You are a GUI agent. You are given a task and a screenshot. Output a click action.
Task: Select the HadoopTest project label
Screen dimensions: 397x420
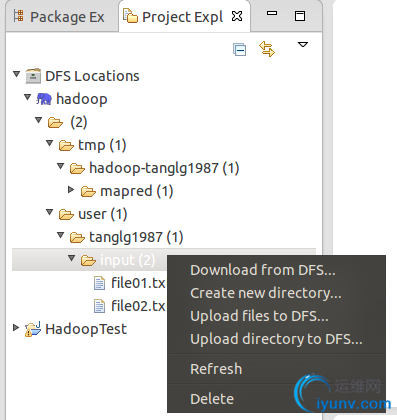point(86,329)
